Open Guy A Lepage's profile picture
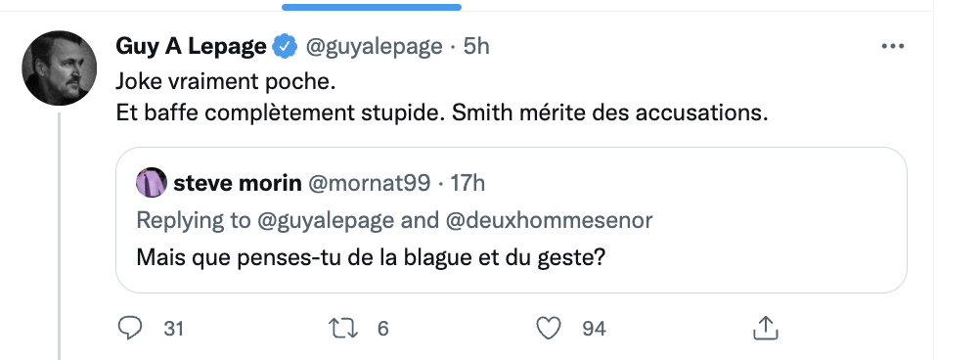 (x=60, y=68)
